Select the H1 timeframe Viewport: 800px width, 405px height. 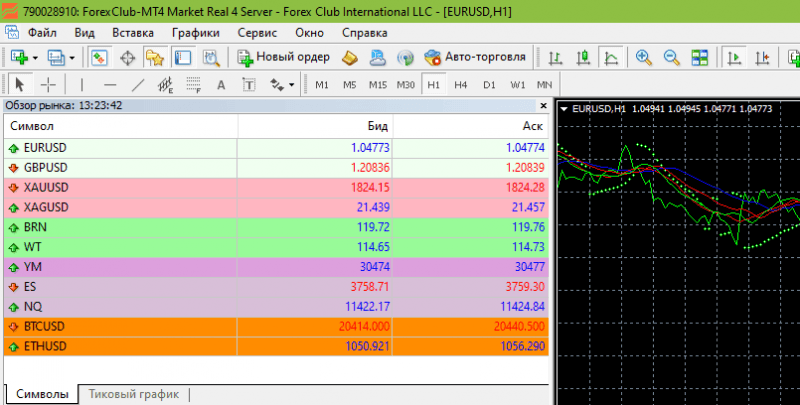coord(434,85)
